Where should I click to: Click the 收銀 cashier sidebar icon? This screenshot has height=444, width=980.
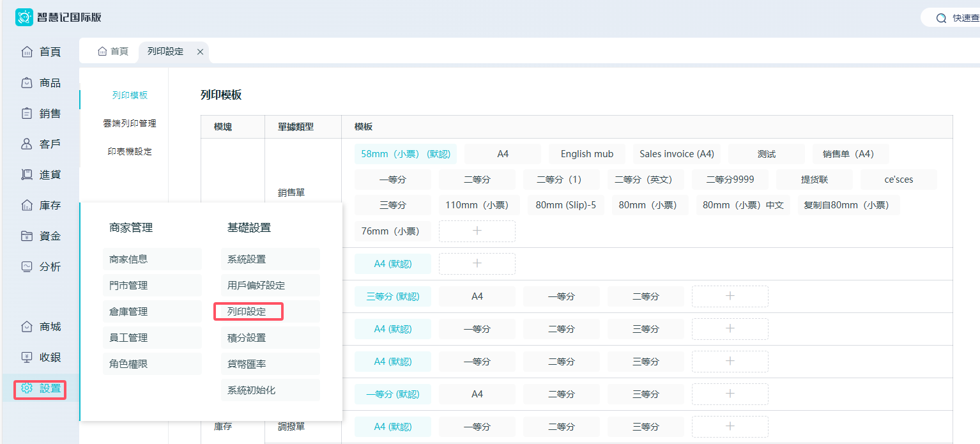(27, 357)
